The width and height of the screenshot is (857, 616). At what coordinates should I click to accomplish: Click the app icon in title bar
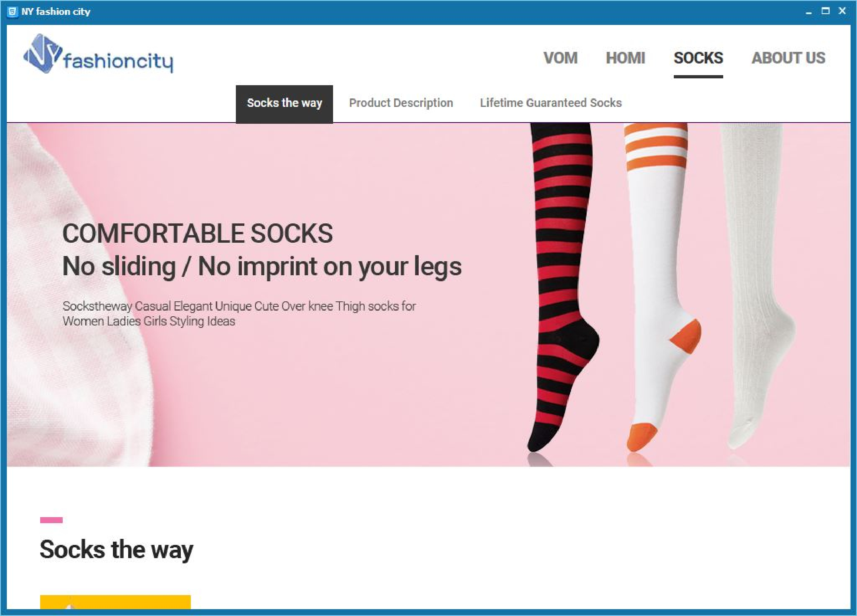point(12,12)
